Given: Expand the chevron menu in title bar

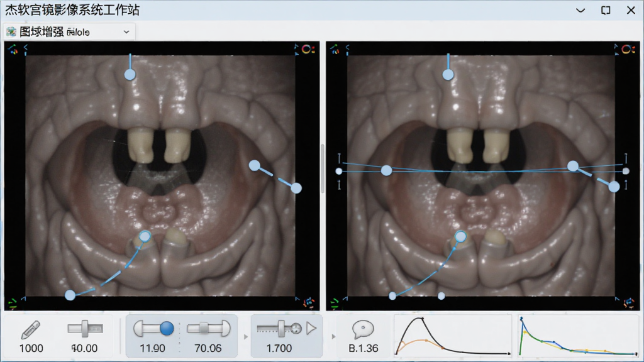Looking at the screenshot, I should (x=580, y=10).
